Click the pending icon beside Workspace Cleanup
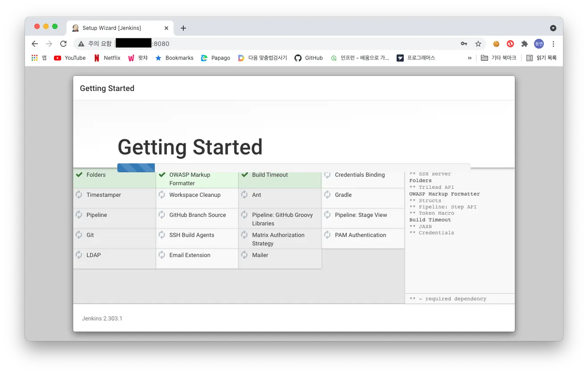Viewport: 588px width, 374px height. coord(161,195)
